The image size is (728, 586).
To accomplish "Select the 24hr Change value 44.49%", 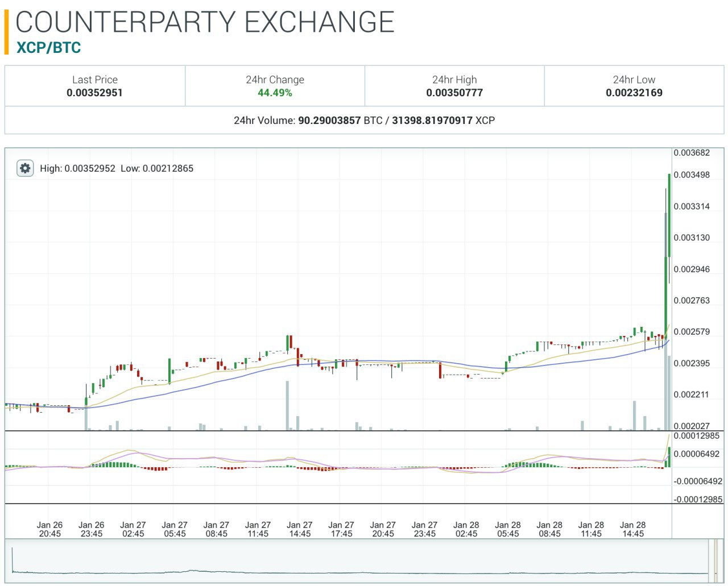I will click(275, 93).
